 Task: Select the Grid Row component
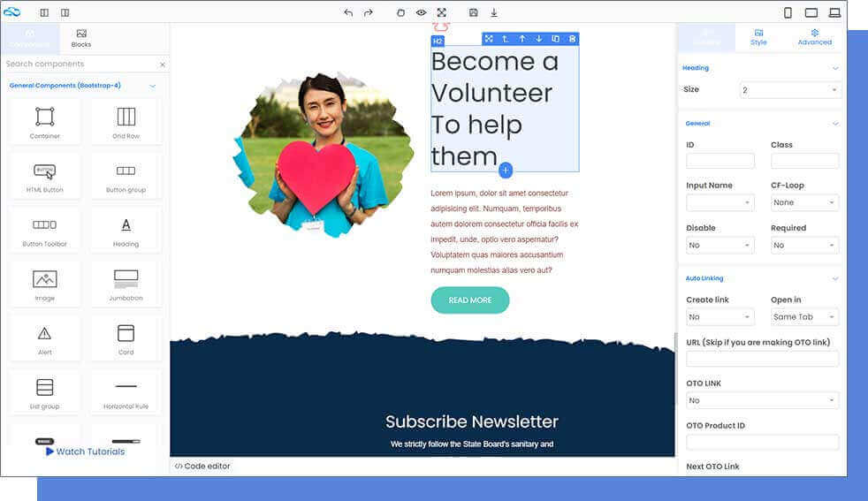point(126,122)
